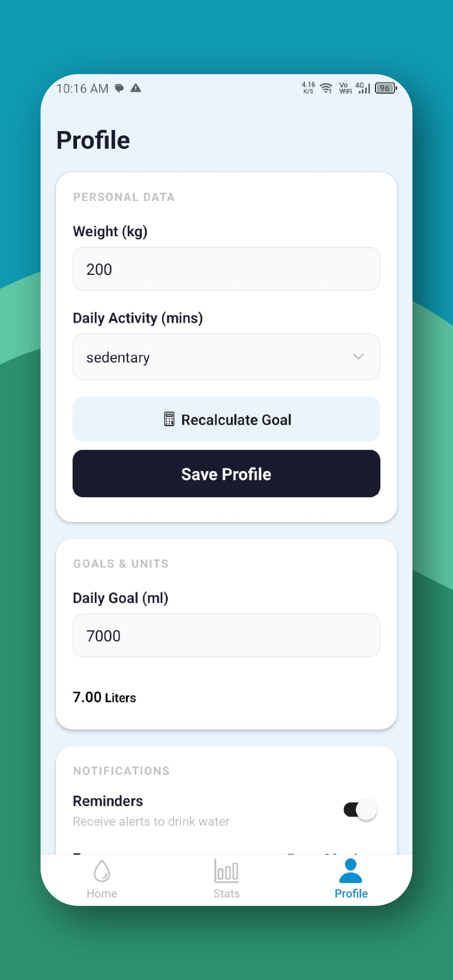The height and width of the screenshot is (980, 453).
Task: Click the chat bubble notification icon
Action: (119, 88)
